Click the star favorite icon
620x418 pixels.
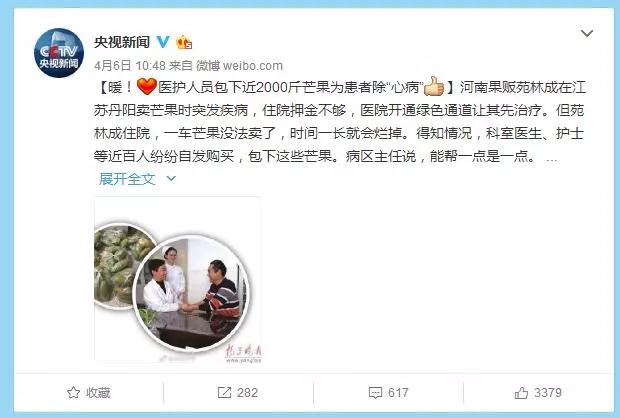(x=73, y=393)
